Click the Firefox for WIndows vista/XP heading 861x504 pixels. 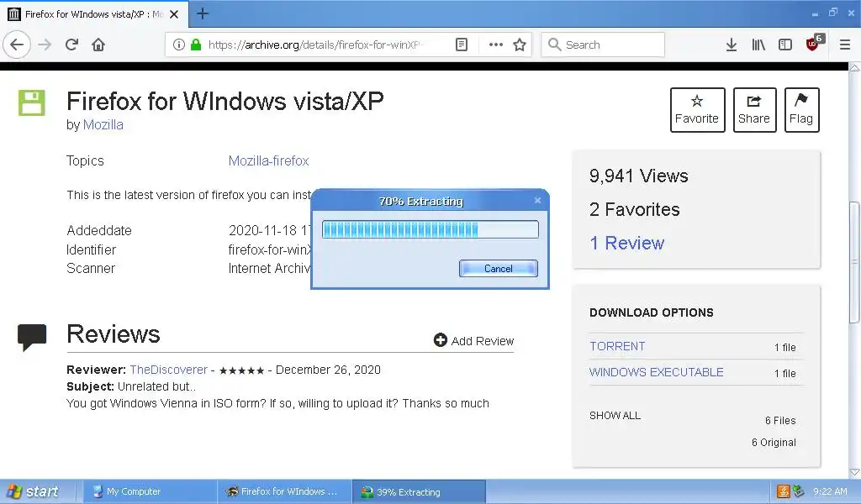(225, 102)
